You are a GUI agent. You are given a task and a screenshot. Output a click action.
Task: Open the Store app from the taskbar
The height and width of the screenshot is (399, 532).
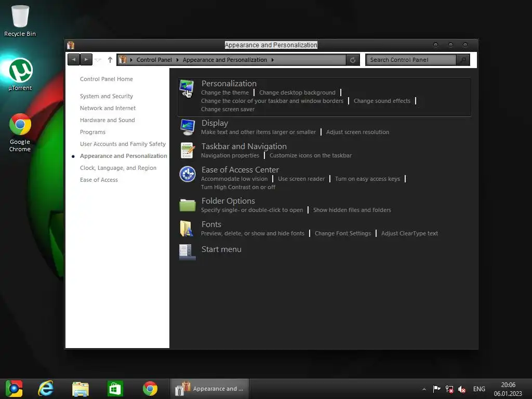point(115,389)
